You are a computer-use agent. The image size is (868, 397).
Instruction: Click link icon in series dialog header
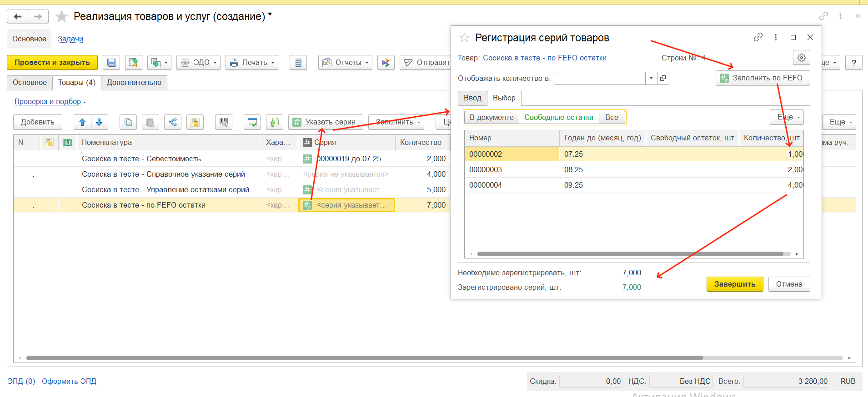pos(758,37)
